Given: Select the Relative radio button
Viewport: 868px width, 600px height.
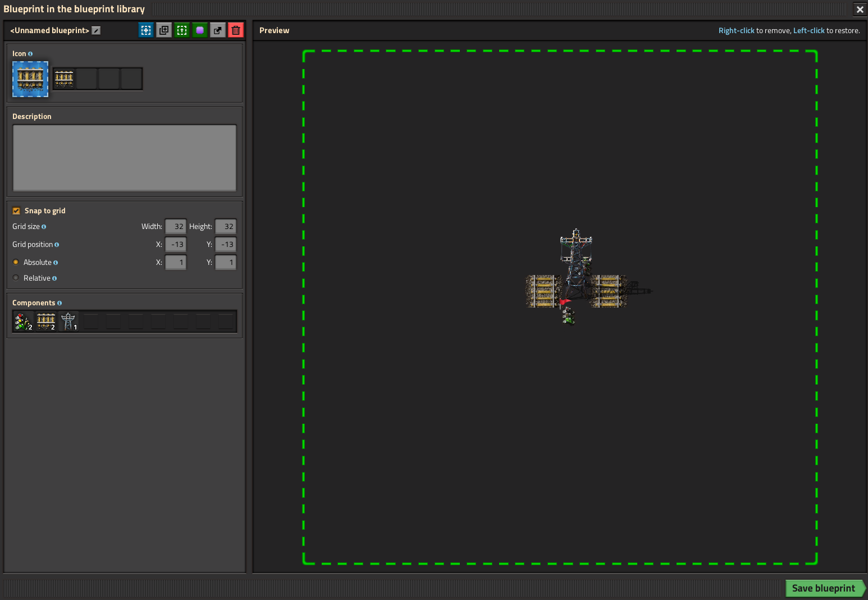Looking at the screenshot, I should pos(16,278).
